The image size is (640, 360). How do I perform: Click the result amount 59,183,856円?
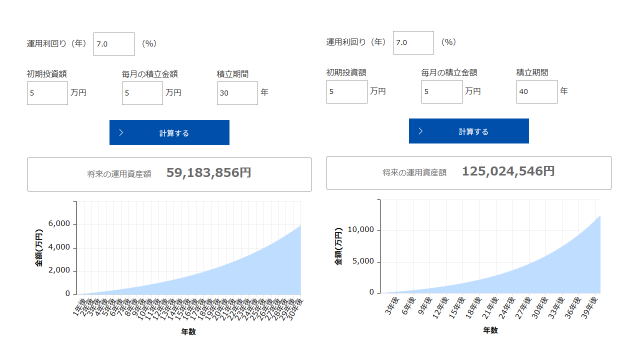(x=209, y=173)
